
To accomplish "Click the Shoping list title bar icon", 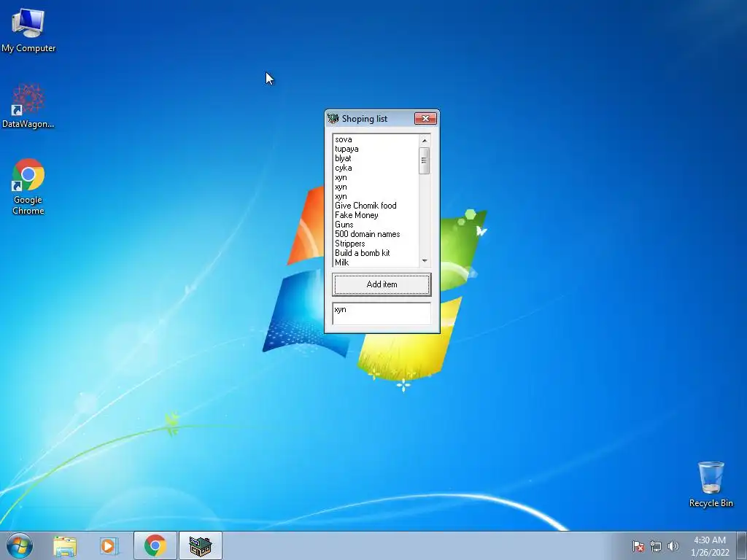I will tap(333, 119).
